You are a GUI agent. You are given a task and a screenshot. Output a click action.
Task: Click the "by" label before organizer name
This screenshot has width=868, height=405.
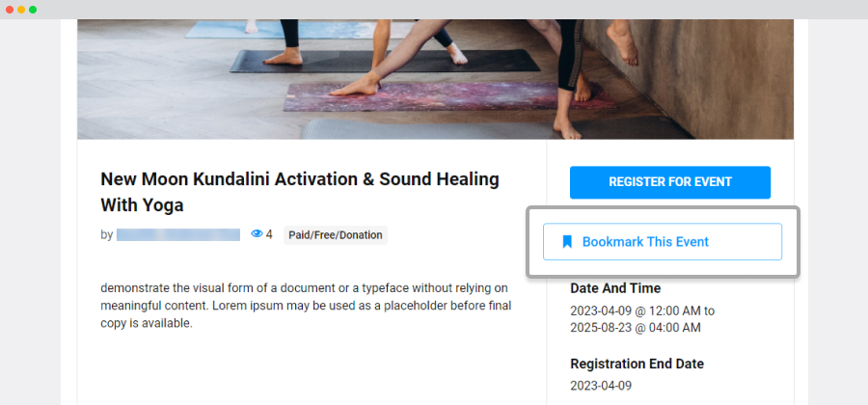[106, 234]
